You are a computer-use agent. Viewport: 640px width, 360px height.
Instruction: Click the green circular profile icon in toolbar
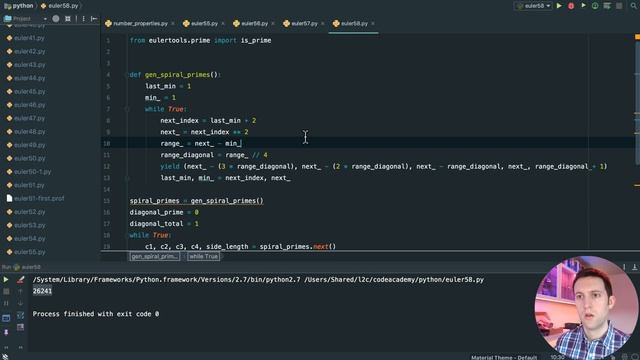coord(595,6)
